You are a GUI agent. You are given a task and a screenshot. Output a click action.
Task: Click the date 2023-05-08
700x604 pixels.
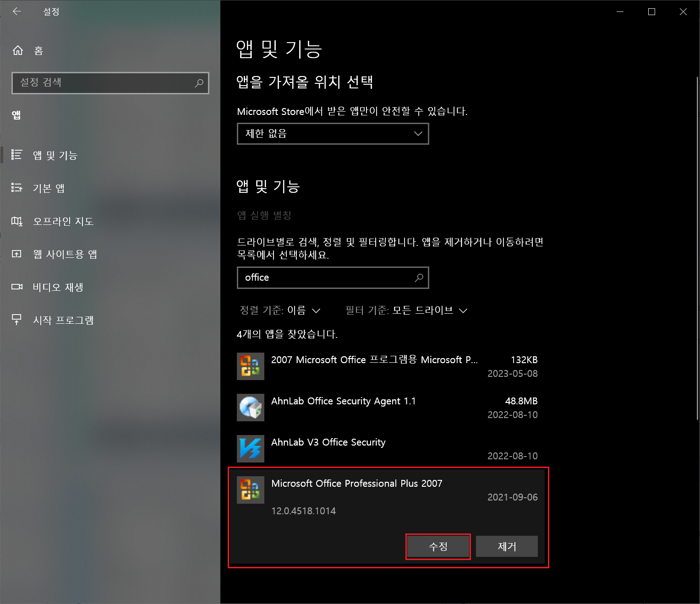pyautogui.click(x=513, y=374)
